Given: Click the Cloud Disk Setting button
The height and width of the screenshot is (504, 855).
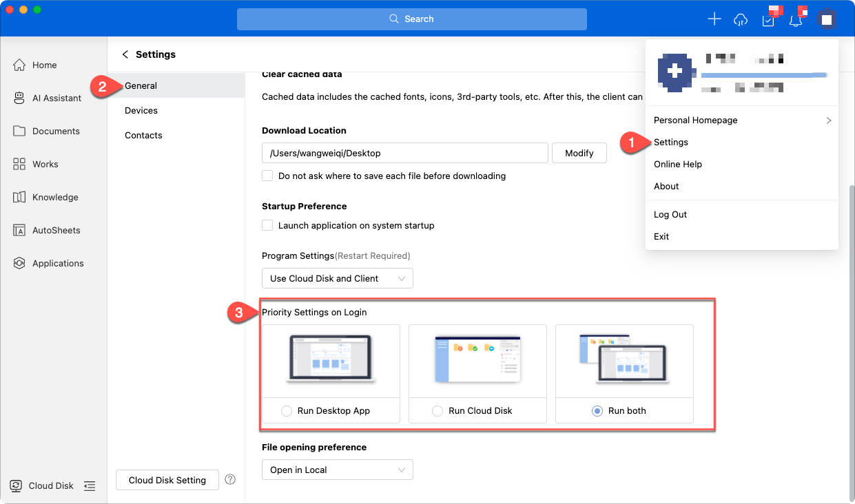Looking at the screenshot, I should coord(167,480).
